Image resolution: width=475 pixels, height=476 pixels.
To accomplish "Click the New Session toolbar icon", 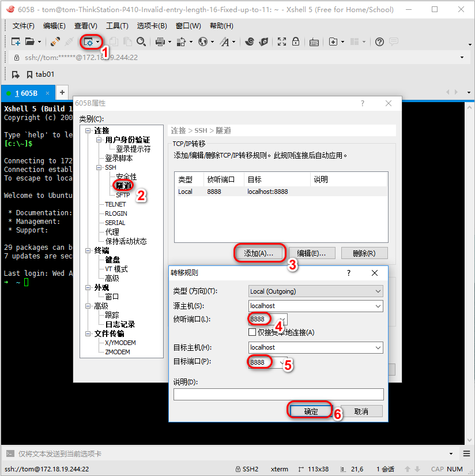I will (x=16, y=42).
